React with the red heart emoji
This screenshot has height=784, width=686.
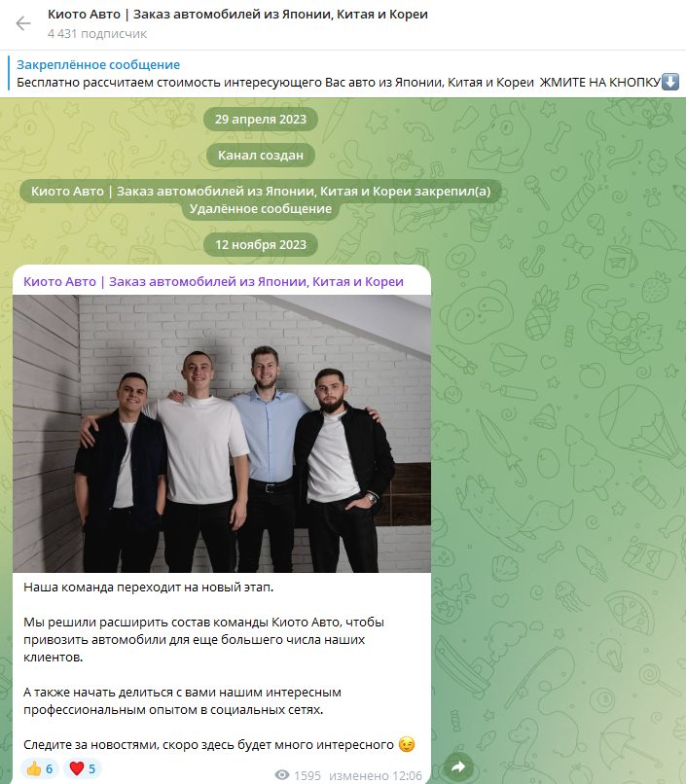(x=82, y=768)
